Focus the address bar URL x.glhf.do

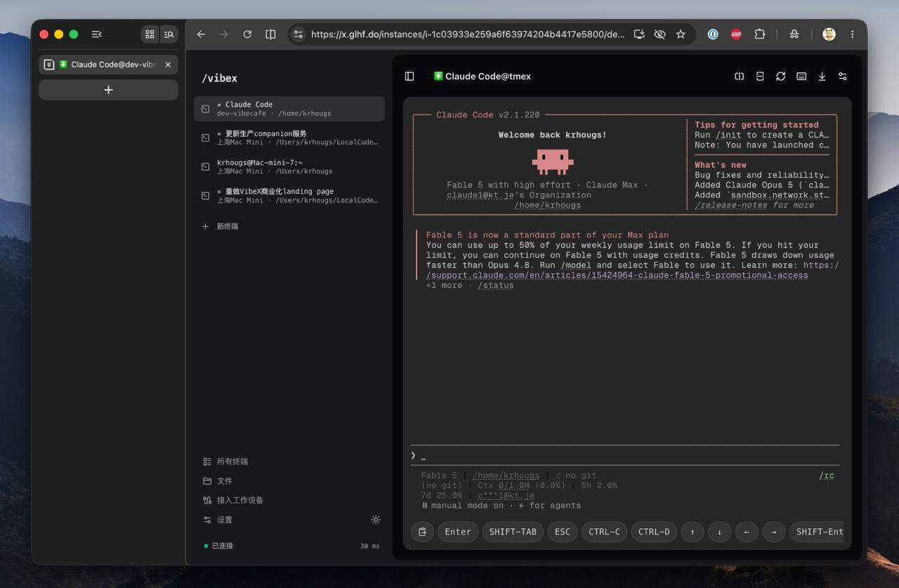coord(467,34)
